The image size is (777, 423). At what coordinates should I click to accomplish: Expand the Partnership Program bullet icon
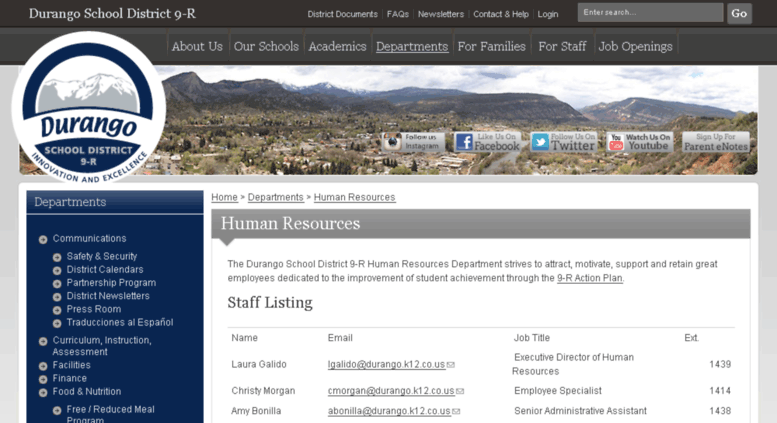[x=57, y=284]
